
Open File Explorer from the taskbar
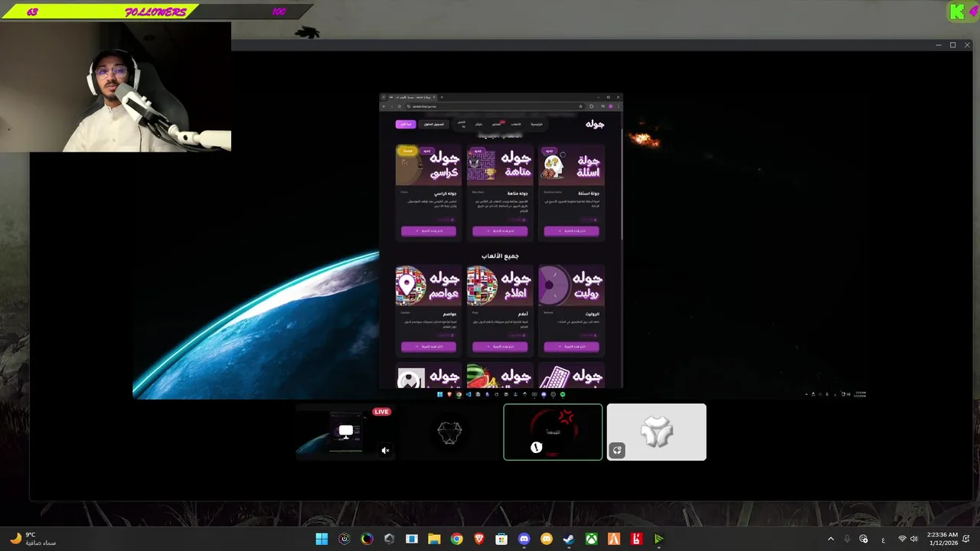434,539
